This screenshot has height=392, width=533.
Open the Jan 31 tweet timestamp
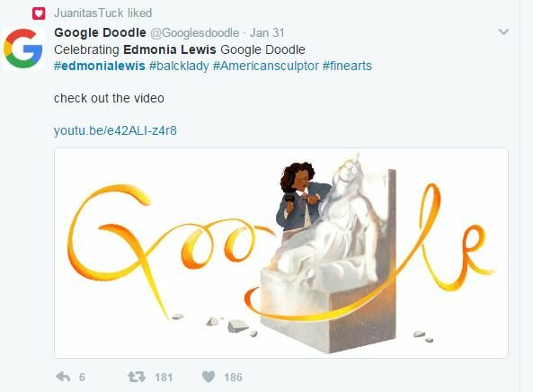point(267,33)
